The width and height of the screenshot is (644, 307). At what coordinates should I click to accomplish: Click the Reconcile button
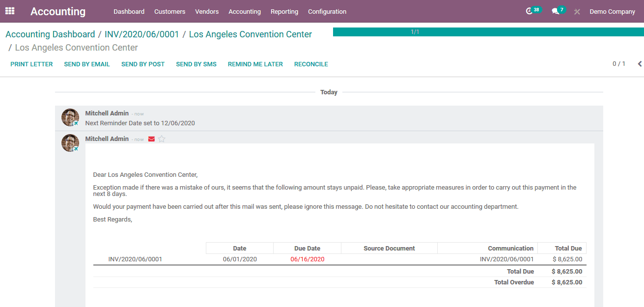(x=311, y=64)
